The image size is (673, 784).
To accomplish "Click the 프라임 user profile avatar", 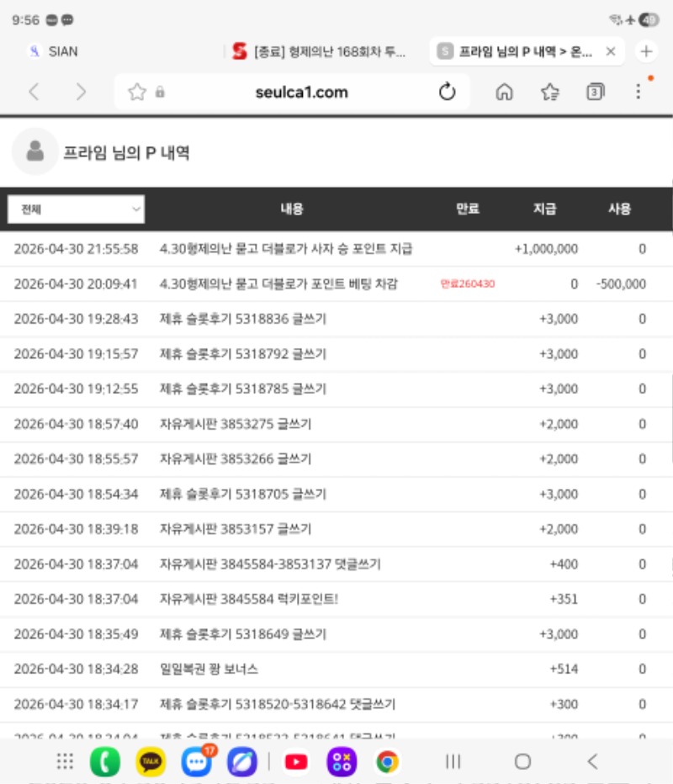I will click(x=34, y=151).
